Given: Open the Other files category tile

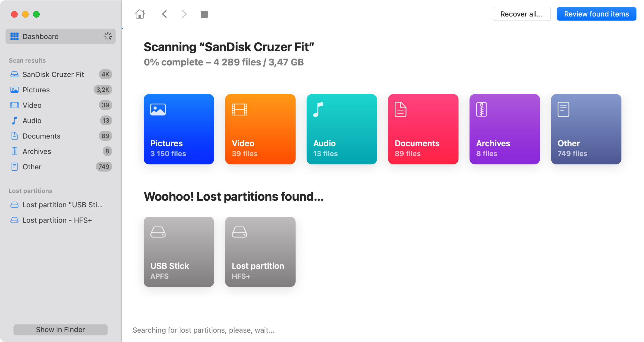Looking at the screenshot, I should click(586, 129).
